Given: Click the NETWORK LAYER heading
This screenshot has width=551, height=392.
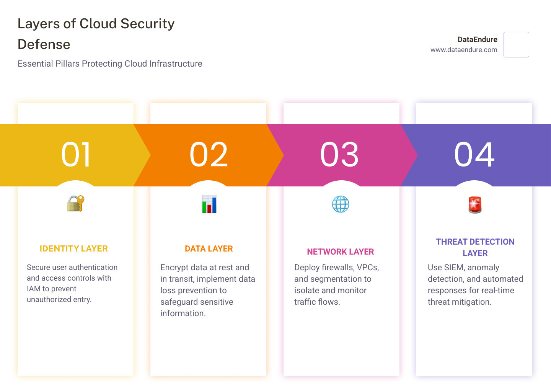Looking at the screenshot, I should pyautogui.click(x=341, y=252).
